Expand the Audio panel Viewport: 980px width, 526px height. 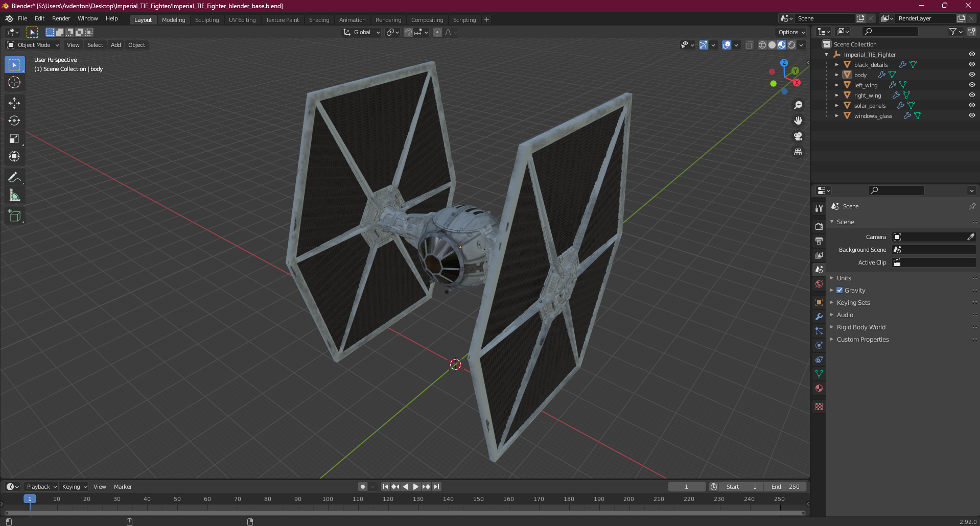832,315
